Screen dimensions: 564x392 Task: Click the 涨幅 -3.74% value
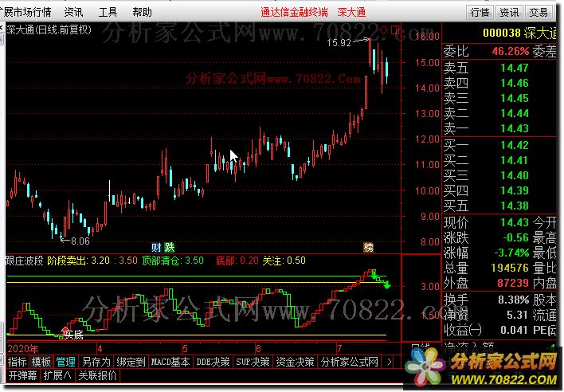click(512, 253)
